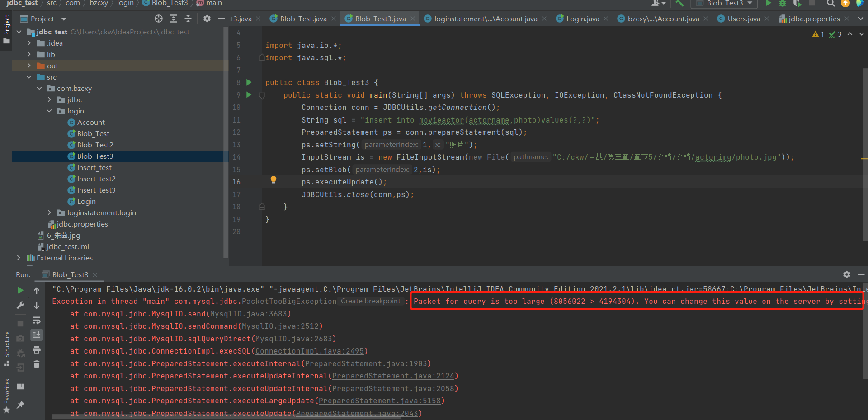Print console output with printer icon
The width and height of the screenshot is (868, 420).
(37, 350)
